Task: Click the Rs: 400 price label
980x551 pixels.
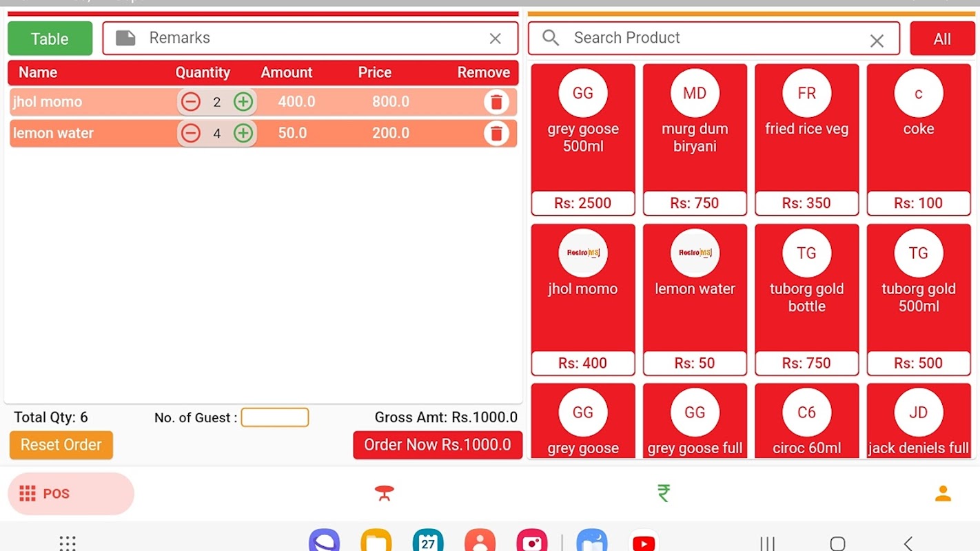Action: [583, 363]
